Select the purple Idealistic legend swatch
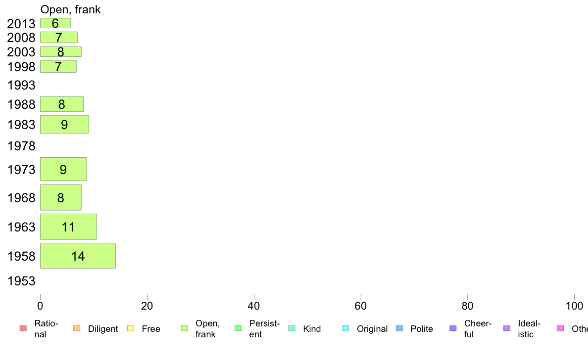The width and height of the screenshot is (588, 364). (507, 328)
